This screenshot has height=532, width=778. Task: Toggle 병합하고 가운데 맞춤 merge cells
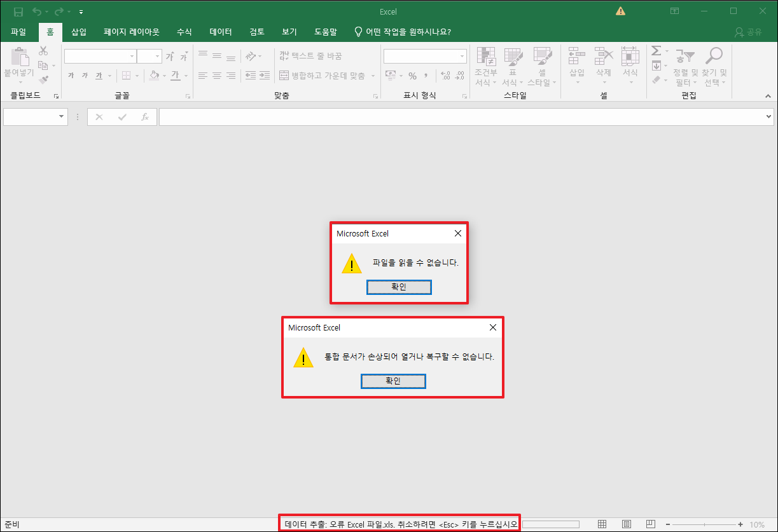click(x=323, y=76)
